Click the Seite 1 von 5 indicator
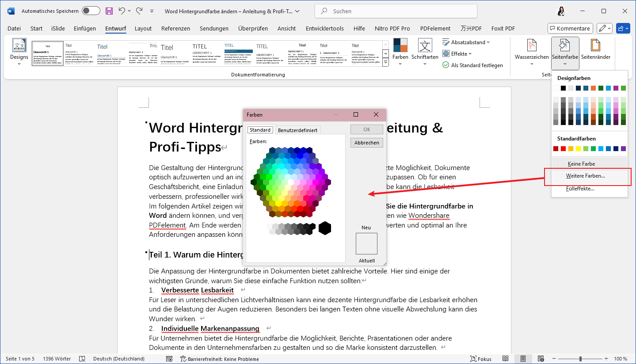636x364 pixels. pos(20,359)
